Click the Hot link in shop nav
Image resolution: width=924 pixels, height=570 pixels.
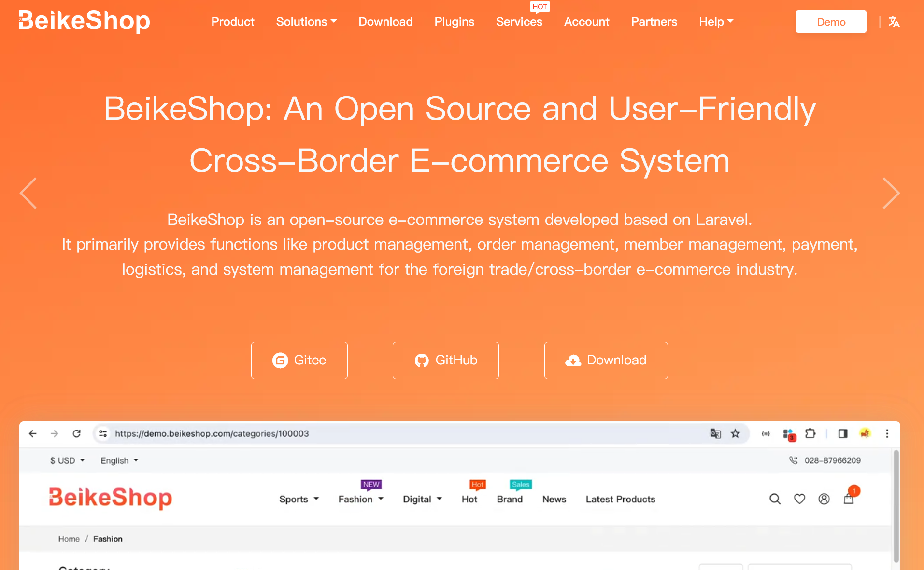click(x=469, y=499)
